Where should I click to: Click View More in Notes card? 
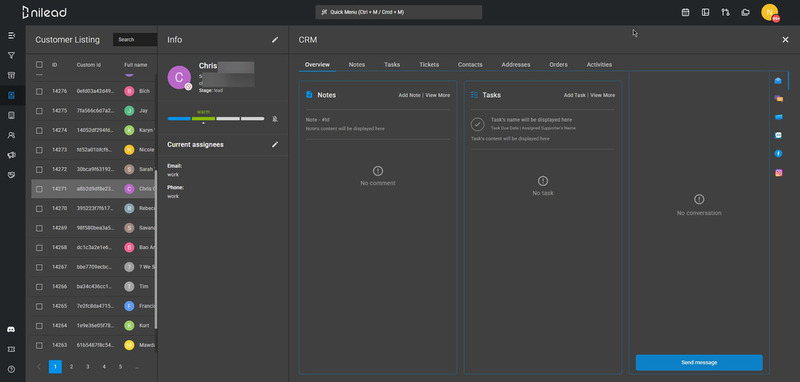tap(438, 95)
